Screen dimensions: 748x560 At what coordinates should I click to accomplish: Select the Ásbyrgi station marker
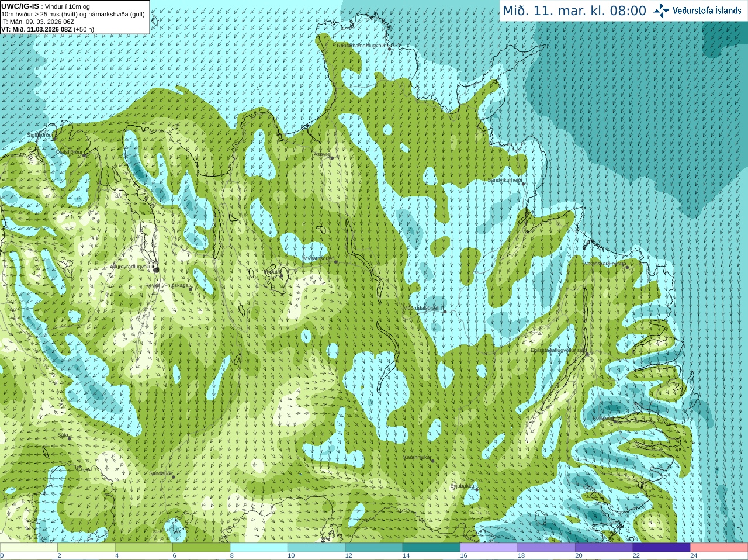click(x=331, y=158)
